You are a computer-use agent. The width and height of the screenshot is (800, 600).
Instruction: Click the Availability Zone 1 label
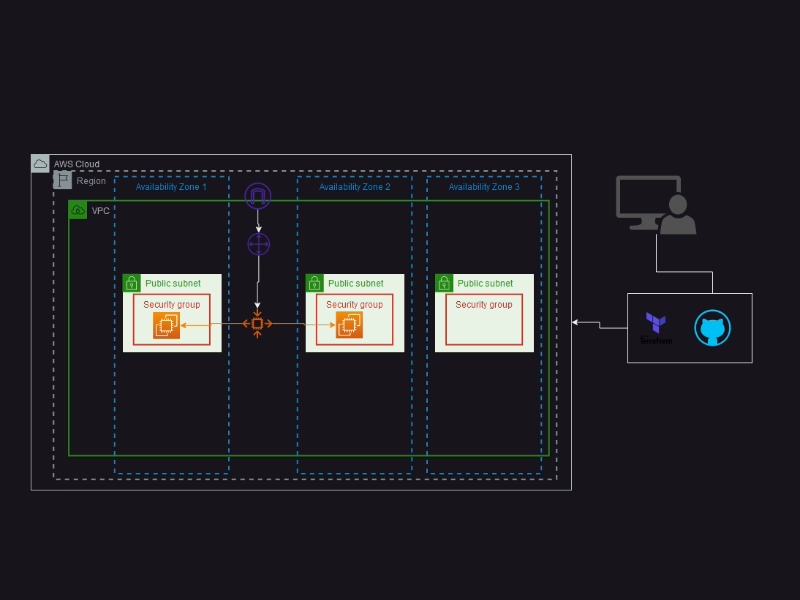pos(171,187)
